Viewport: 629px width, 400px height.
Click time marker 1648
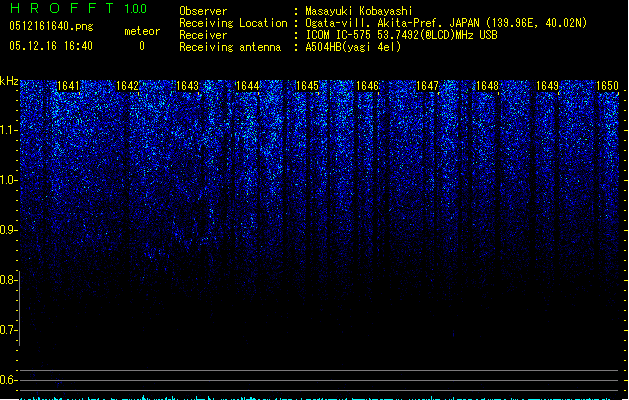pos(487,86)
